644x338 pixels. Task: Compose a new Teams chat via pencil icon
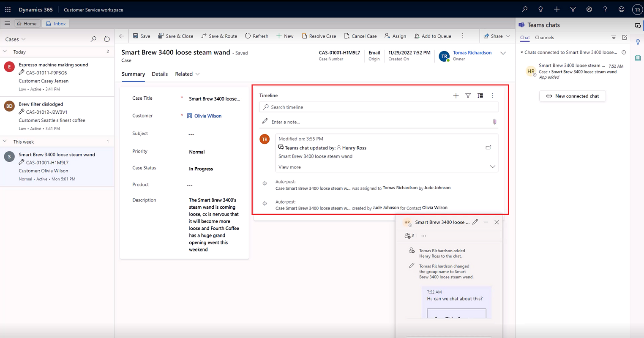click(625, 37)
